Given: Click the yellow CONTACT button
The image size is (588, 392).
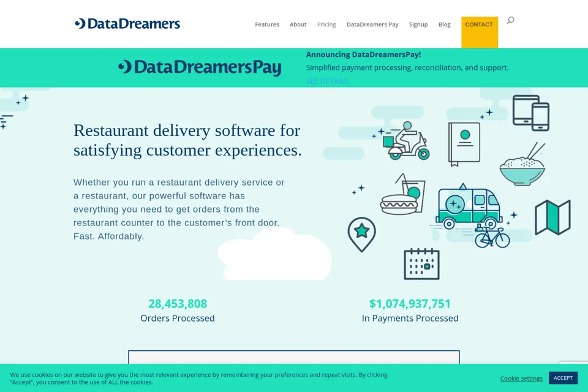Looking at the screenshot, I should pos(479,32).
